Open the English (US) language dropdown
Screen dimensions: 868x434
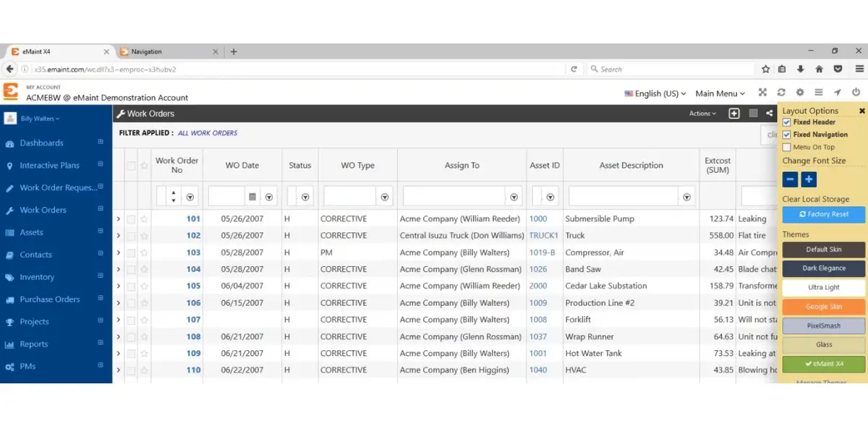655,93
